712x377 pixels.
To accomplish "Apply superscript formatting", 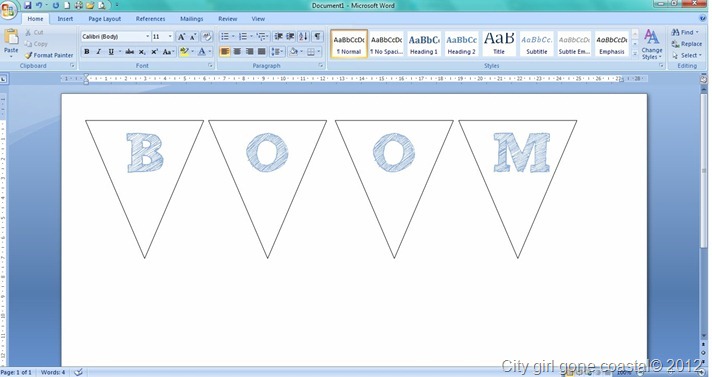I will (154, 52).
